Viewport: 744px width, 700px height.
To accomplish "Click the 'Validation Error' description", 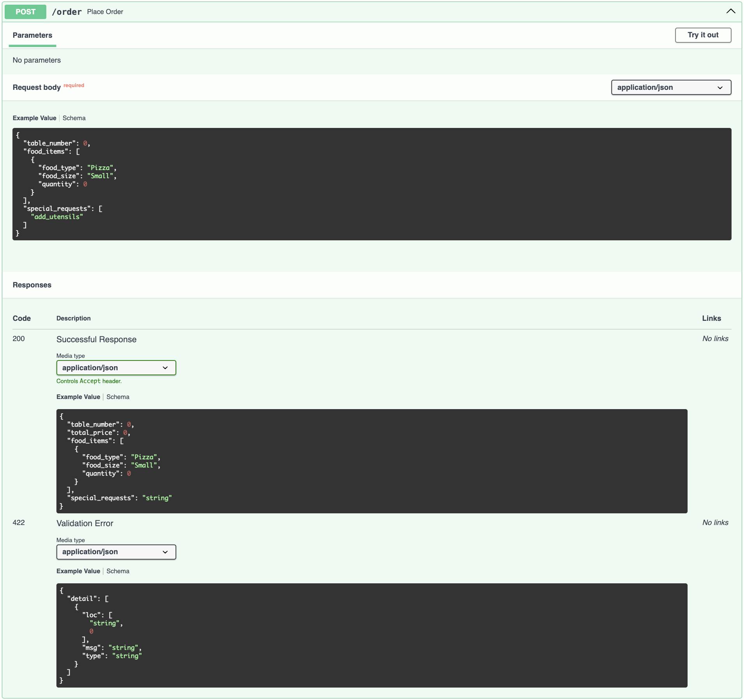I will point(85,523).
